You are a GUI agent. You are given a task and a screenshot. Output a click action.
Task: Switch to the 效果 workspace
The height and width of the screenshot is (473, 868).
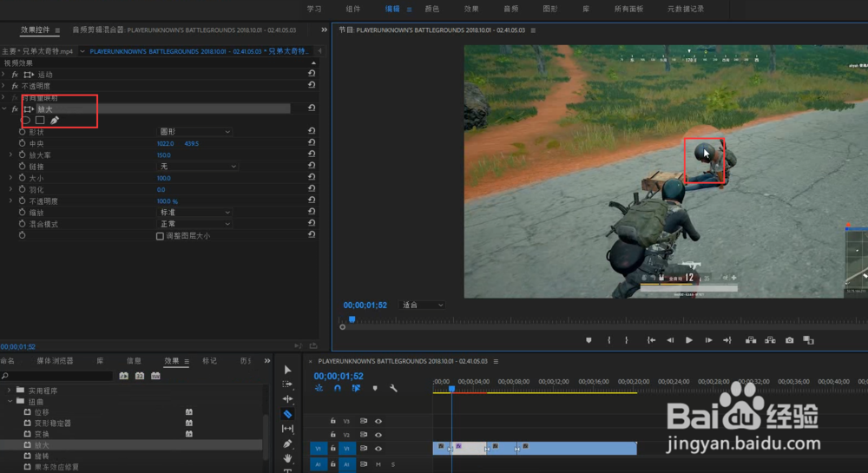[x=471, y=9]
